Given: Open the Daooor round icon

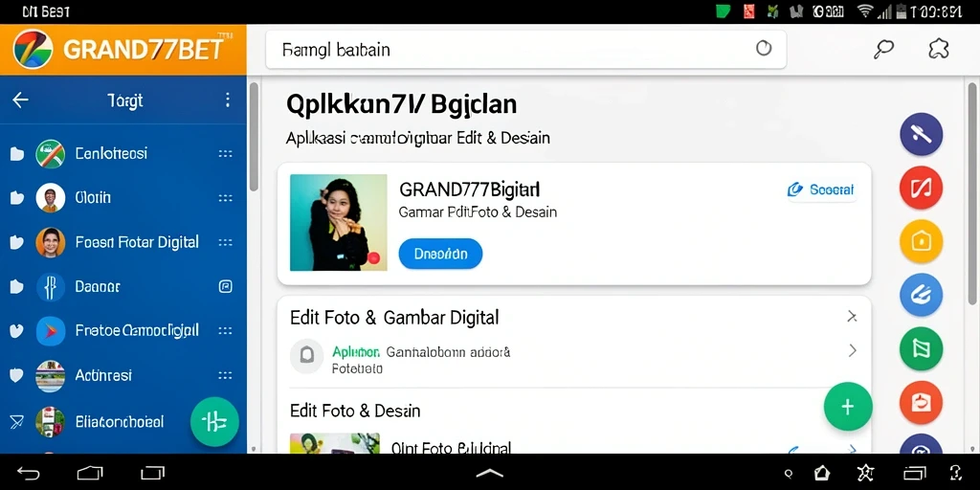Looking at the screenshot, I should 50,287.
